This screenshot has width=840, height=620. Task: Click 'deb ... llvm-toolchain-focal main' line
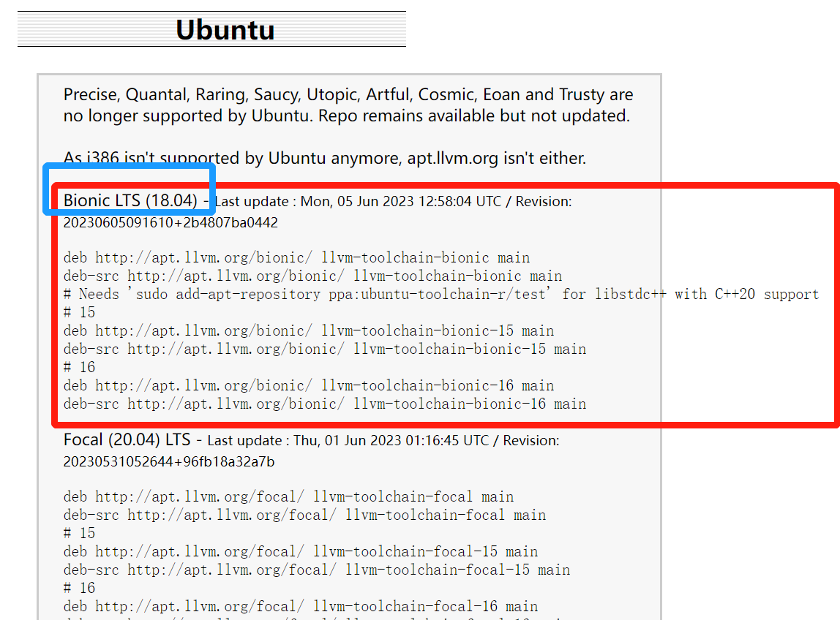288,497
